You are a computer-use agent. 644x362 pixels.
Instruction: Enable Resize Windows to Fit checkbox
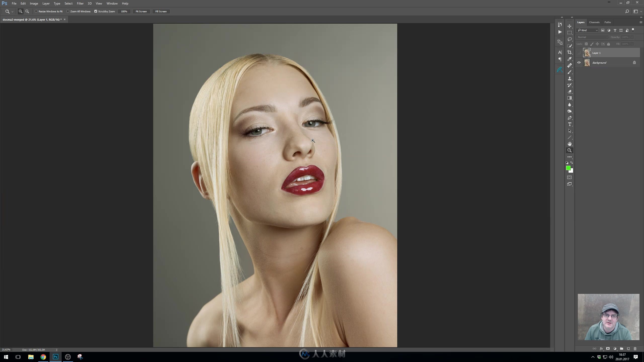click(x=36, y=11)
